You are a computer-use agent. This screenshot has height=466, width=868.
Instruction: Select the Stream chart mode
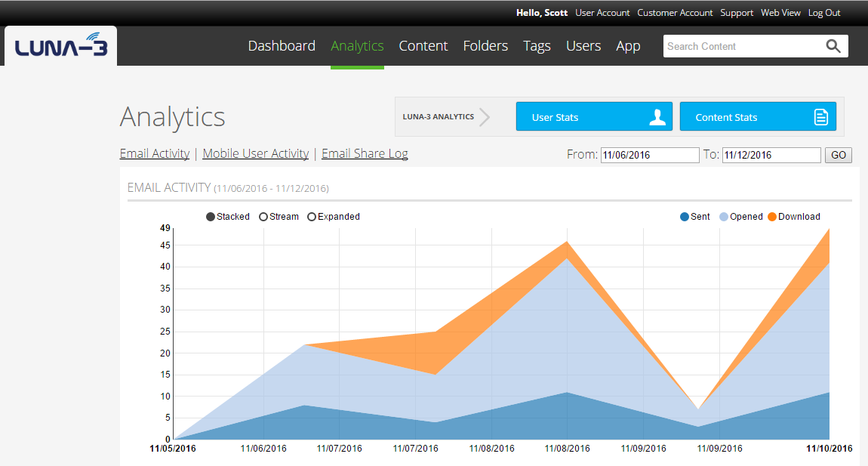(279, 217)
